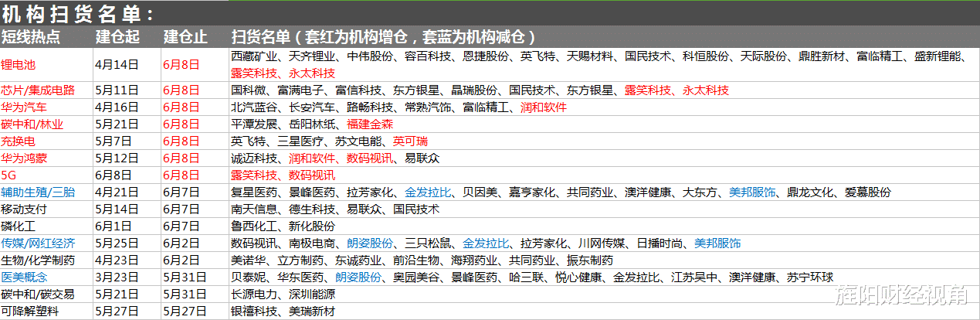This screenshot has height=320, width=980.
Task: Select the 5月25日 start date cell
Action: [117, 243]
